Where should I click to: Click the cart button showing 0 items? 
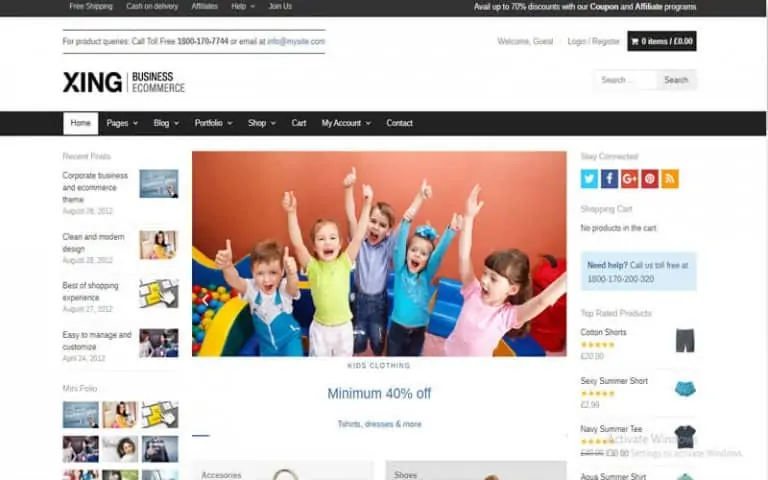[x=662, y=41]
